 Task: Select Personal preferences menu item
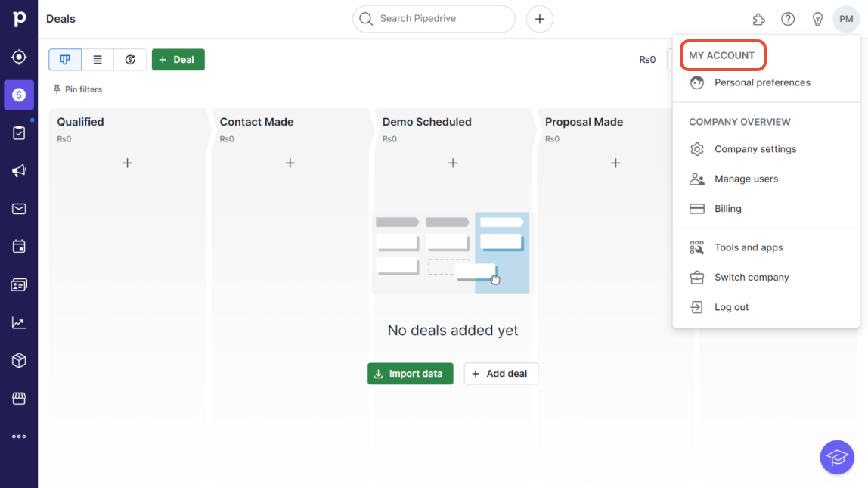tap(761, 82)
